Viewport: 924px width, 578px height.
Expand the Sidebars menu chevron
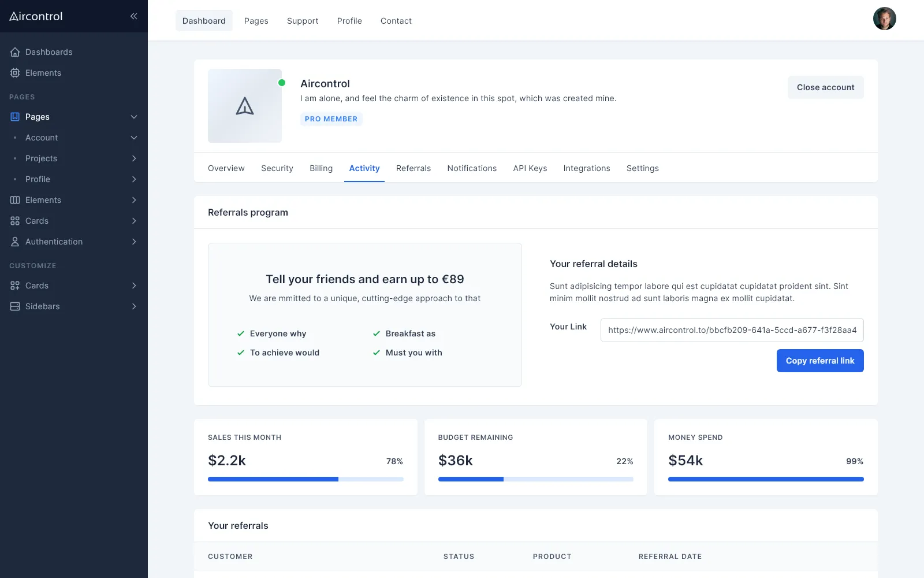(x=134, y=306)
